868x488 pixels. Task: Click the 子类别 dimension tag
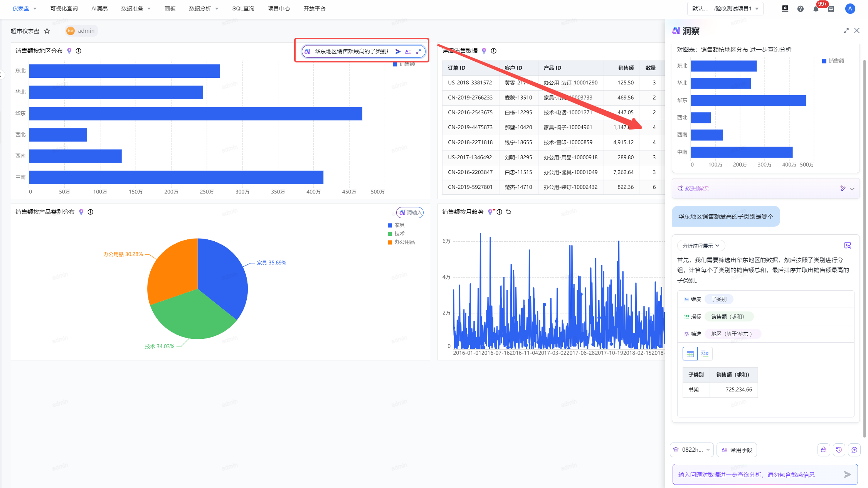coord(719,299)
